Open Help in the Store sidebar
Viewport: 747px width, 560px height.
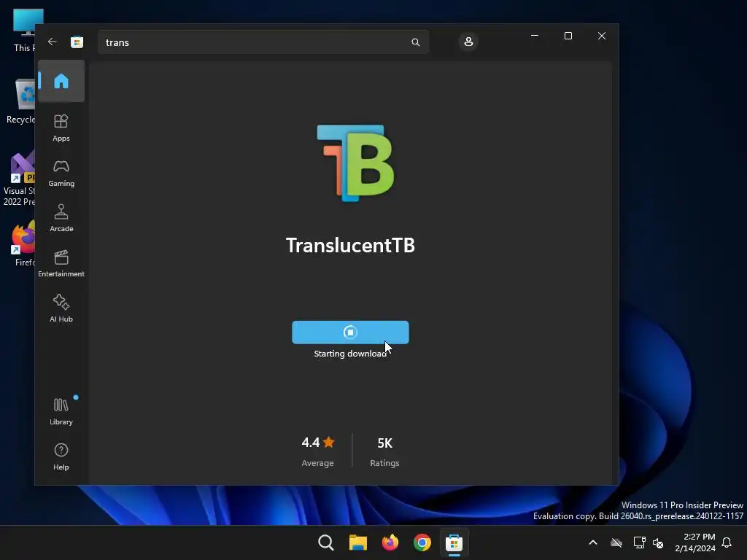tap(61, 456)
